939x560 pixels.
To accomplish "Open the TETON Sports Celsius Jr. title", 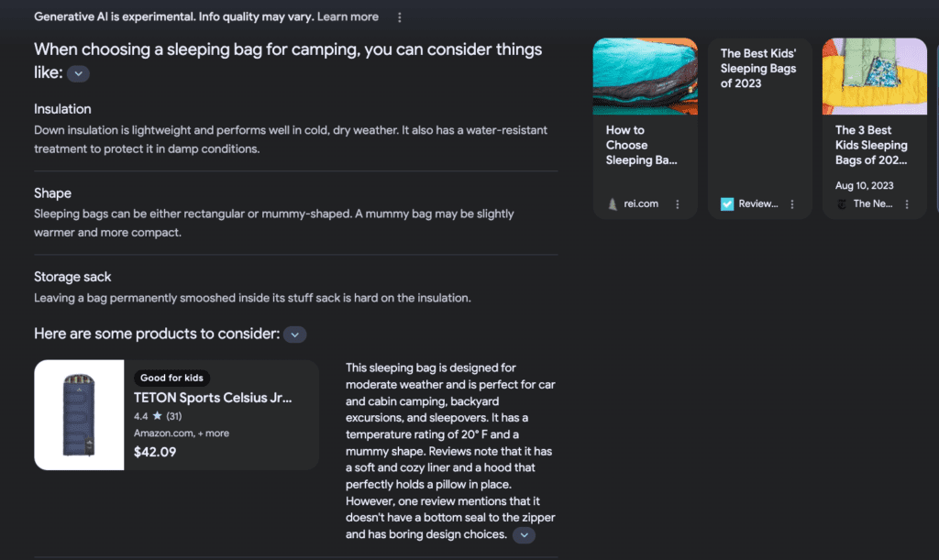I will point(213,398).
